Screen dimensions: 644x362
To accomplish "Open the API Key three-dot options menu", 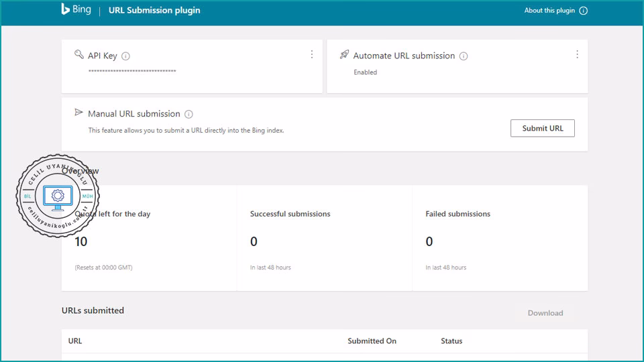I will pyautogui.click(x=311, y=54).
